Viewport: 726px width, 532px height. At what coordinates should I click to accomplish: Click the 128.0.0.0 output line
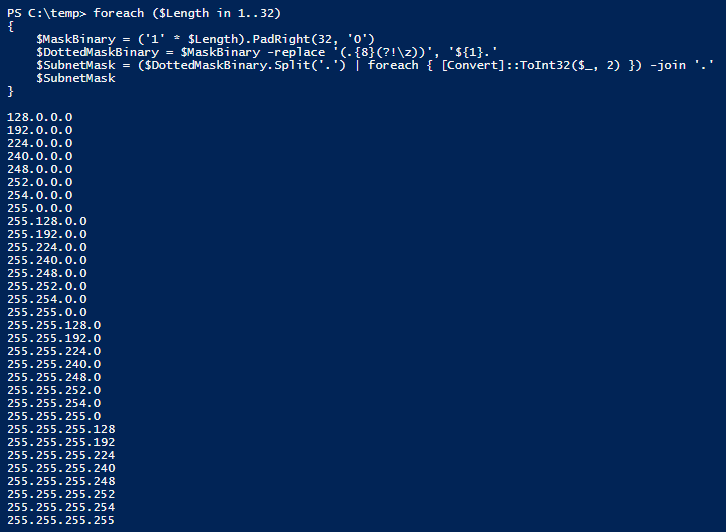point(39,117)
